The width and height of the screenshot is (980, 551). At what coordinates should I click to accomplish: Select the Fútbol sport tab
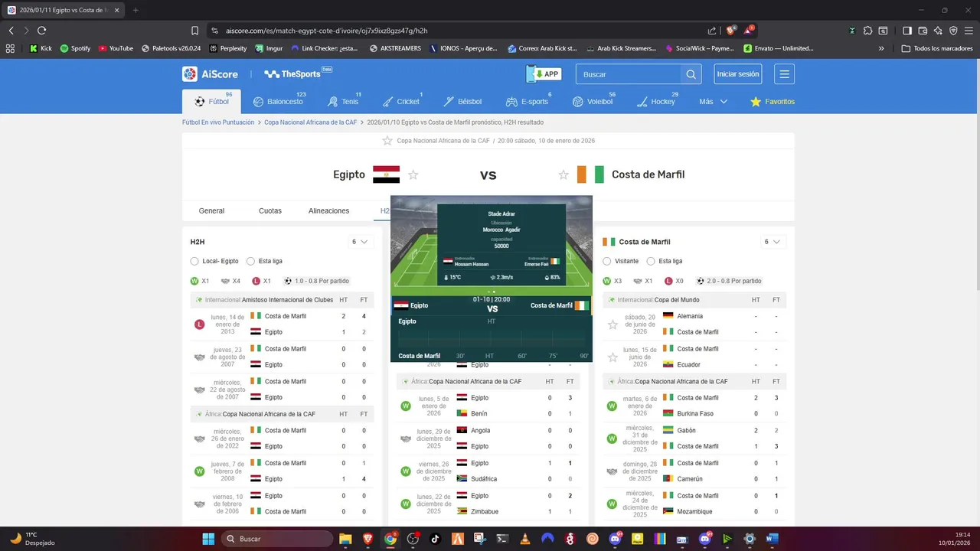(x=211, y=101)
